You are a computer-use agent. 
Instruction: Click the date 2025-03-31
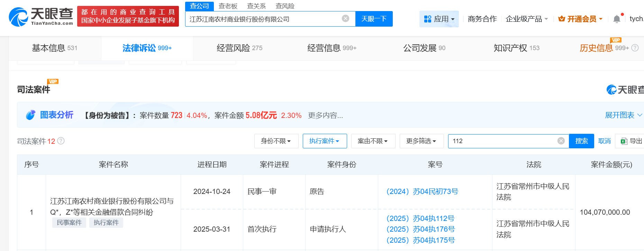pos(212,229)
